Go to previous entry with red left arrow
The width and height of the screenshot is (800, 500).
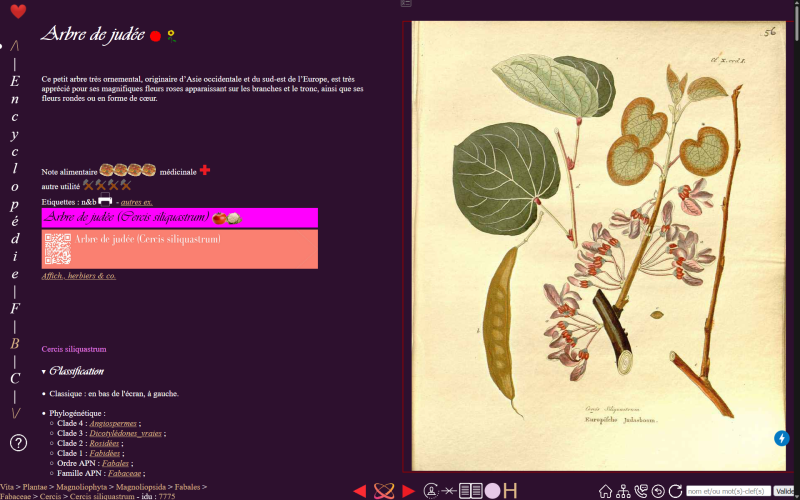pyautogui.click(x=360, y=491)
